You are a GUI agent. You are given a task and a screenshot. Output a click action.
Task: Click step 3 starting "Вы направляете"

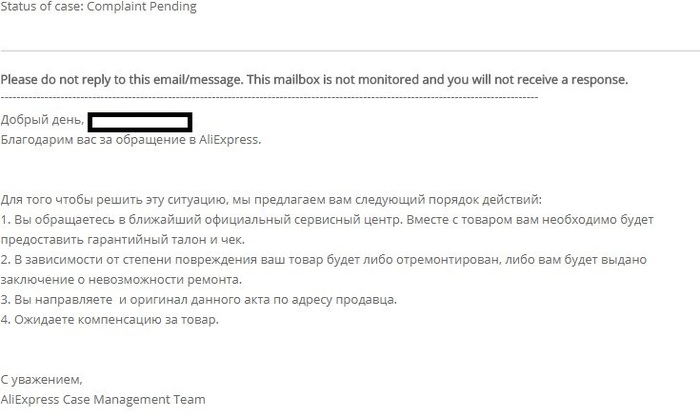pos(198,299)
